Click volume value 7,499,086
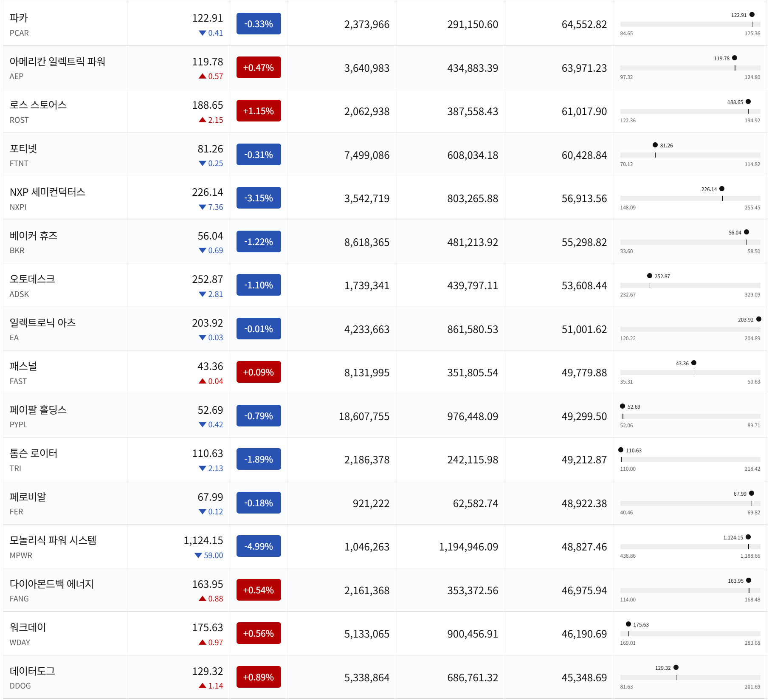 [367, 155]
